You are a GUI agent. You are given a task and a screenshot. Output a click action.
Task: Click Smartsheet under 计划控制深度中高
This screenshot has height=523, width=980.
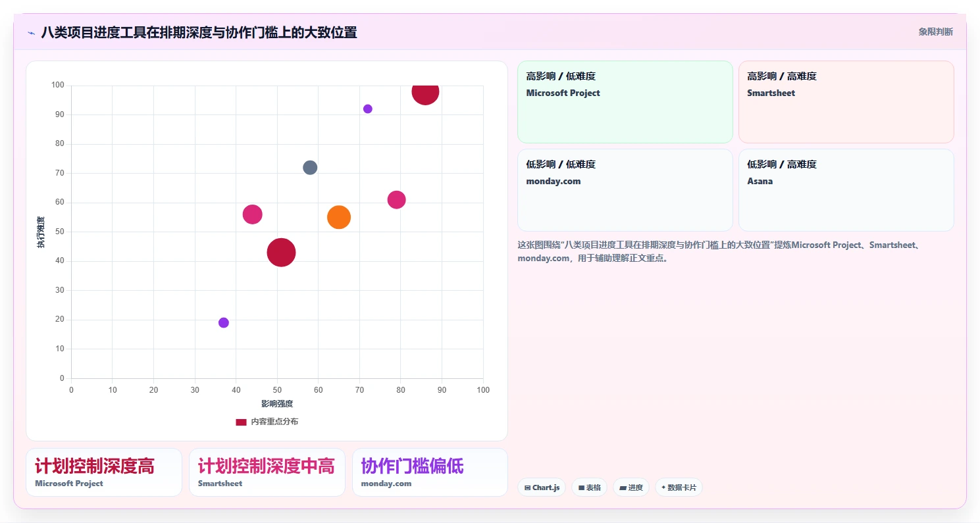220,484
